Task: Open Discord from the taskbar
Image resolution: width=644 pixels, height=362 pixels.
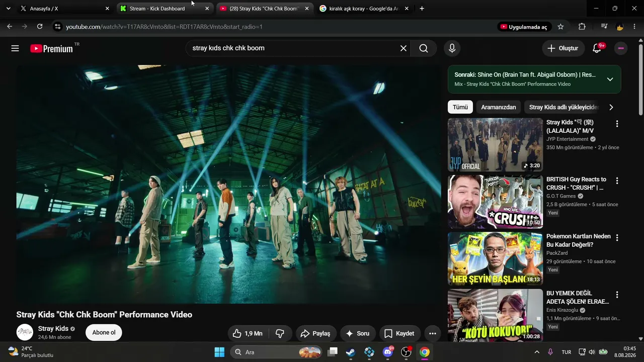Action: (x=387, y=352)
